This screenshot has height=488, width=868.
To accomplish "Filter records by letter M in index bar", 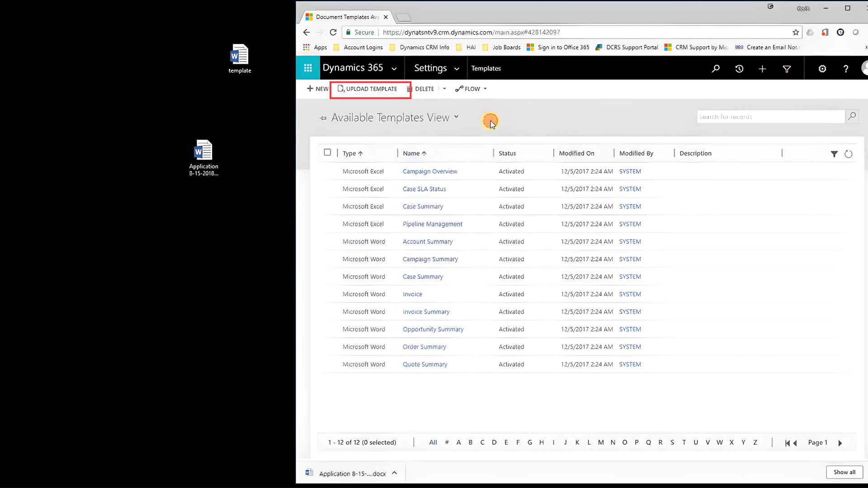I will (601, 442).
